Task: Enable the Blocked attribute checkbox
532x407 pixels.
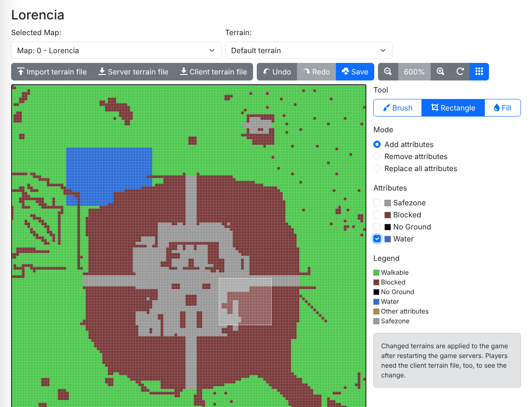Action: point(377,215)
